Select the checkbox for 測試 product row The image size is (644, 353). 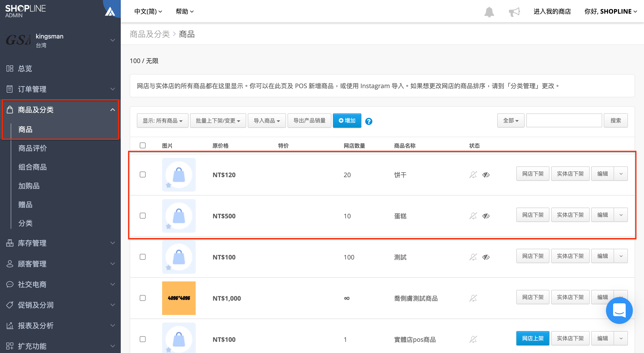(142, 257)
